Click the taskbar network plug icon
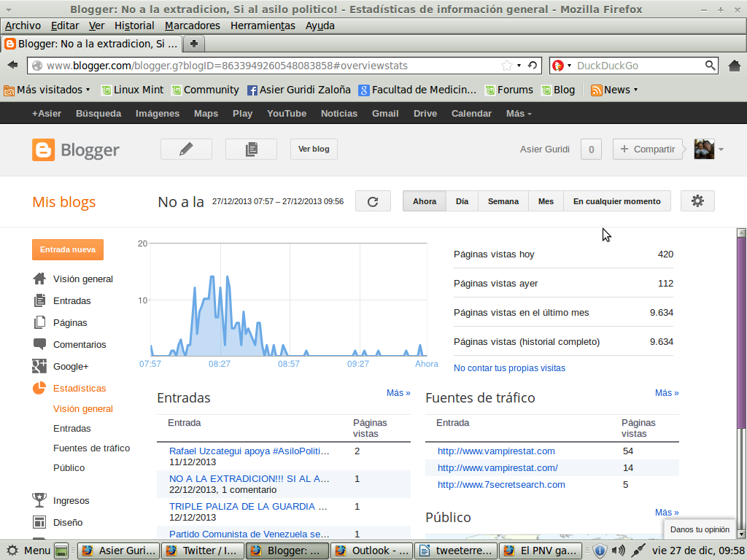Viewport: 747px width, 560px height. pos(638,551)
